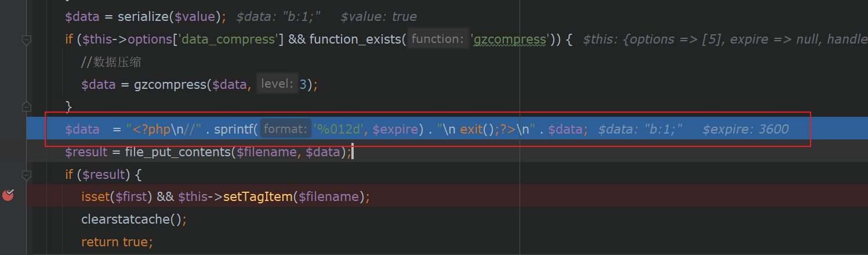Click the 'data_compress' array key string
This screenshot has width=868, height=255.
230,39
